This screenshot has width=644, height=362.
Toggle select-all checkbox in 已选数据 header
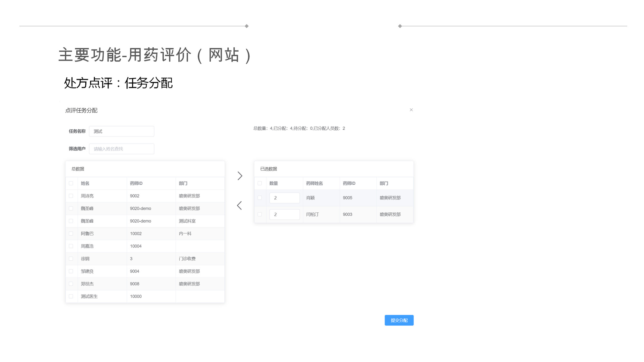(260, 183)
